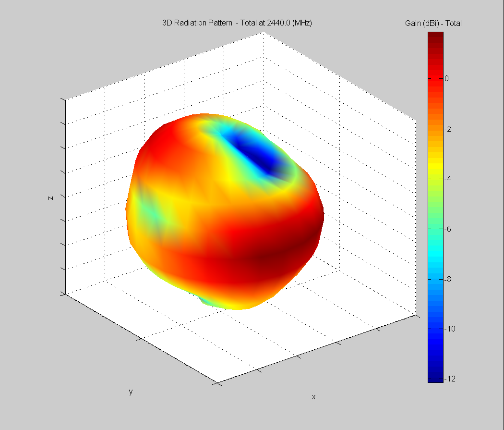Click the x axis label

(x=313, y=397)
